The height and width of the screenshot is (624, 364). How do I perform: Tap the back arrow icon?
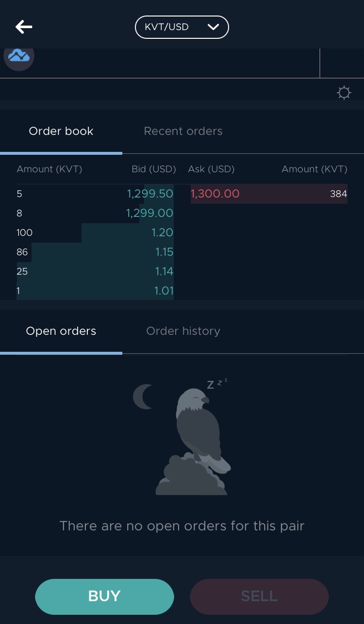(24, 27)
